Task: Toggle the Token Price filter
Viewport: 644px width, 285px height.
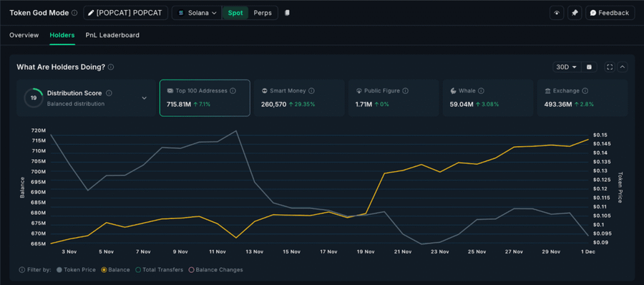Action: click(77, 270)
